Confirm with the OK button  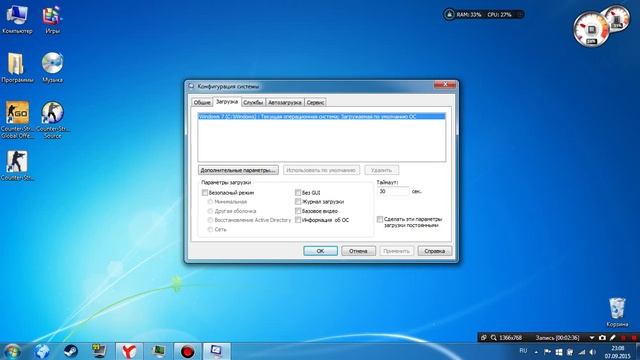click(320, 251)
